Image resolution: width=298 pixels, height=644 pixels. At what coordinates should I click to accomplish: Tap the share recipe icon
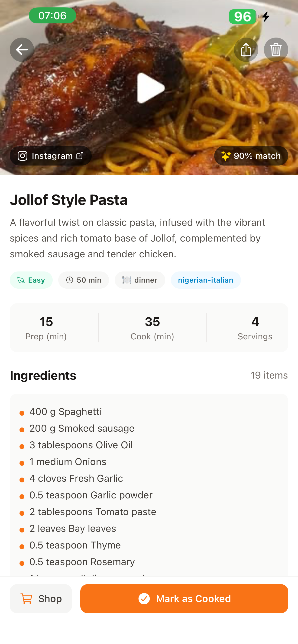pos(246,50)
